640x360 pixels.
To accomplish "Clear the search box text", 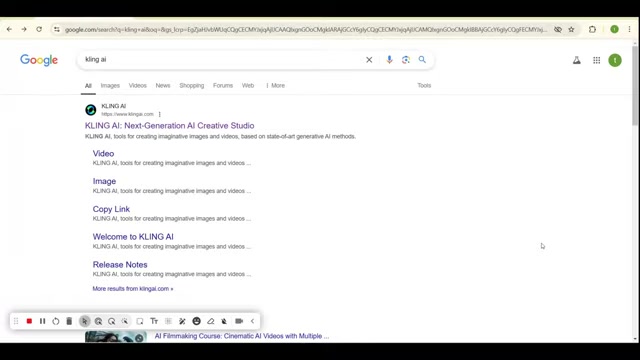I will click(369, 60).
